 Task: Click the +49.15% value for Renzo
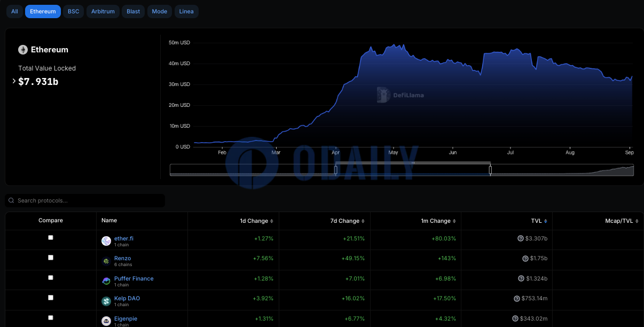tap(354, 258)
